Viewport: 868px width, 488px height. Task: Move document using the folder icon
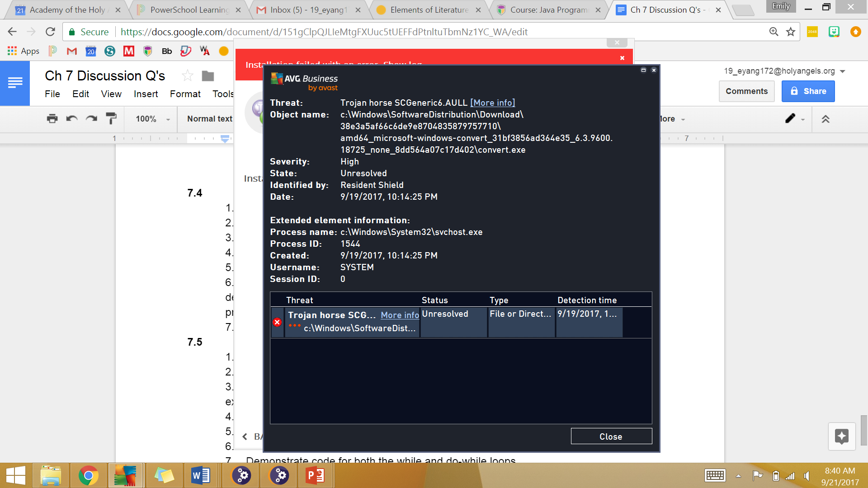pos(208,76)
